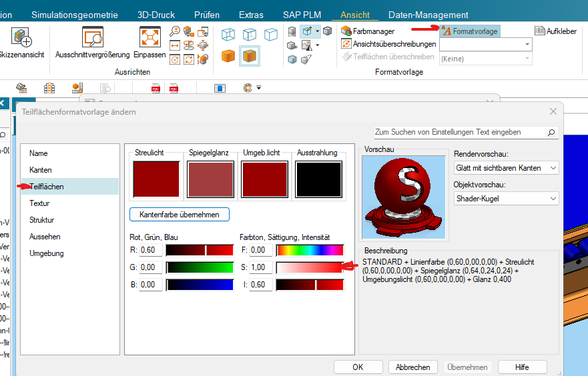Select Textur in the category list
This screenshot has height=376, width=588.
(39, 203)
